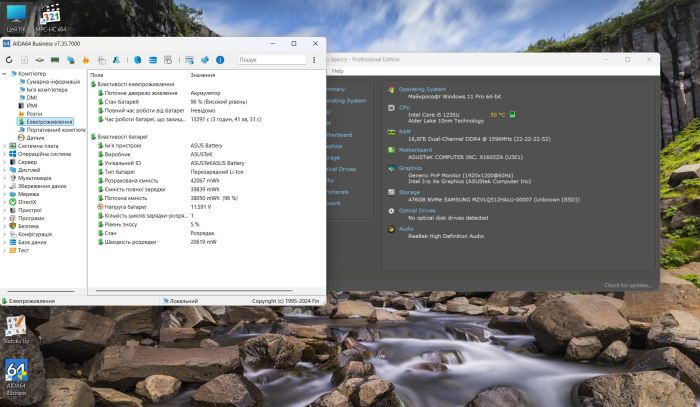Open the disk benchmark drive icon in AIDA64
Image resolution: width=700 pixels, height=407 pixels.
[40, 60]
